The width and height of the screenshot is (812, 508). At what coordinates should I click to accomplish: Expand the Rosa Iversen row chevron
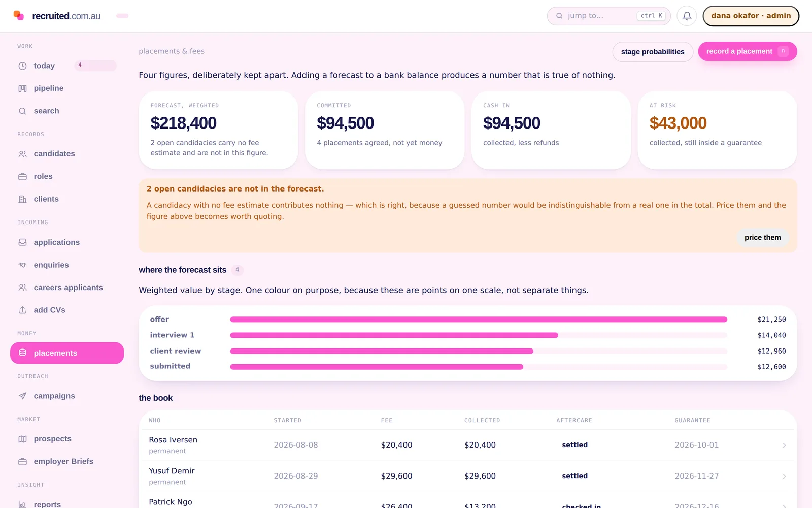pyautogui.click(x=784, y=446)
